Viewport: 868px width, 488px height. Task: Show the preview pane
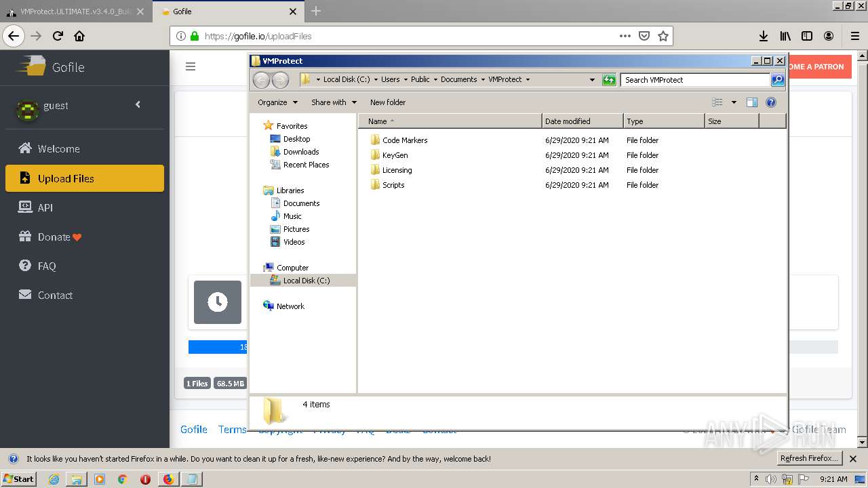[751, 102]
